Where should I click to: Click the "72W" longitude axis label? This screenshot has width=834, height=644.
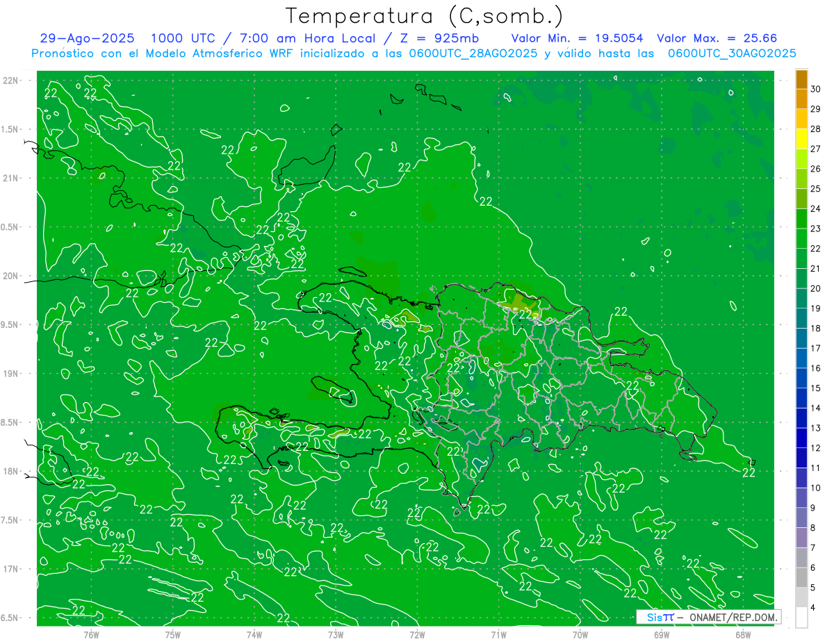tap(417, 635)
